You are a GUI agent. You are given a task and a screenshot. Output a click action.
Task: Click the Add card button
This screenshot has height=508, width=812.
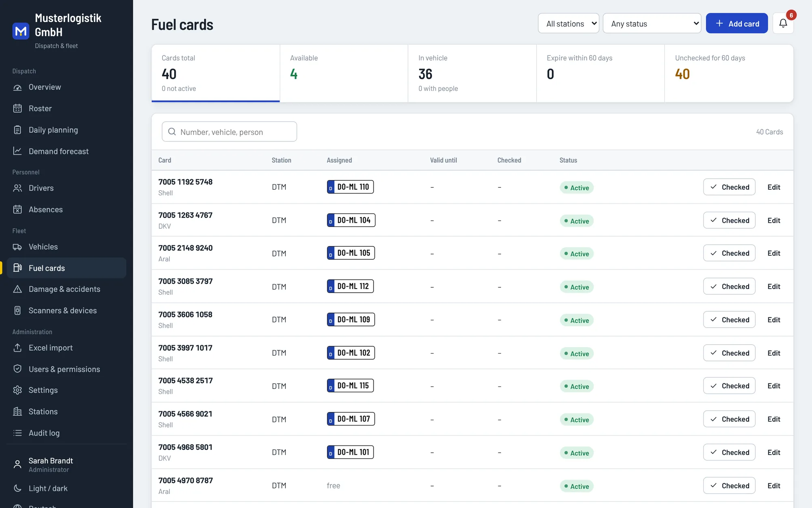tap(737, 24)
